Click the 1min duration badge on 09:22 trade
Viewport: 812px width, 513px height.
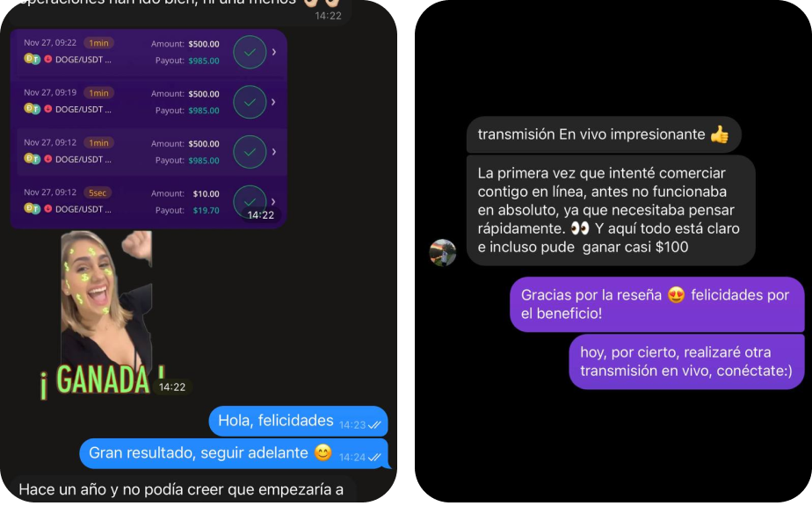tap(99, 43)
